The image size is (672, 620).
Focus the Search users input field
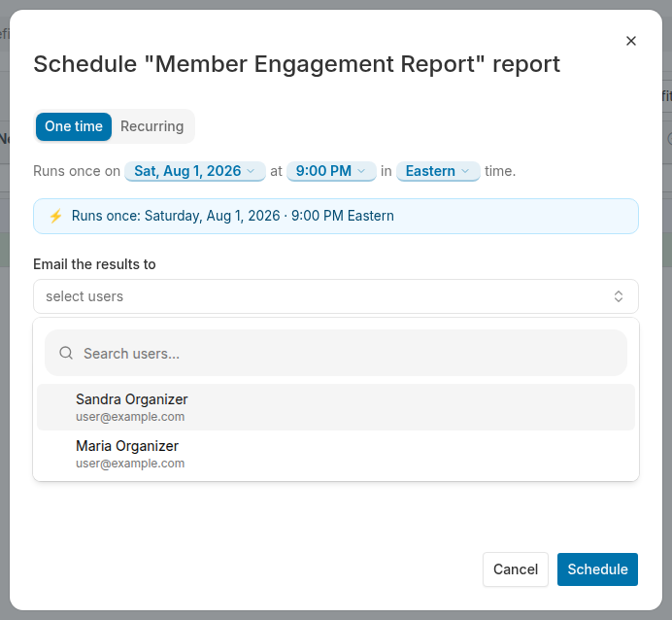[336, 354]
